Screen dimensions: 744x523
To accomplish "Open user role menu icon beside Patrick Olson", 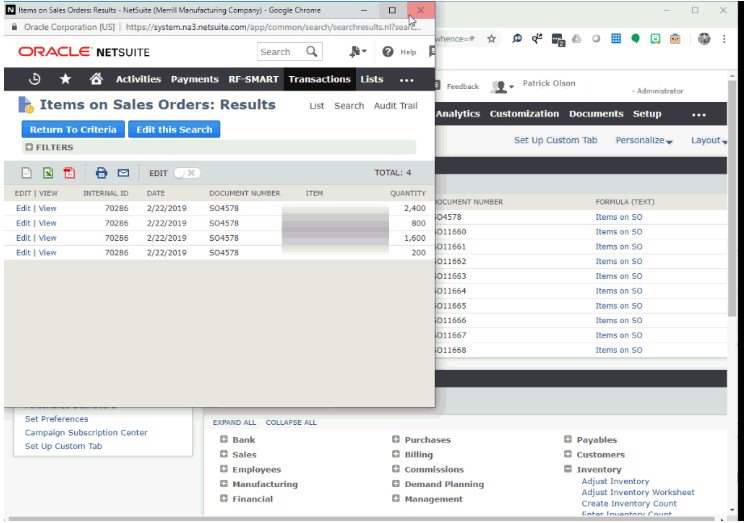I will point(502,87).
